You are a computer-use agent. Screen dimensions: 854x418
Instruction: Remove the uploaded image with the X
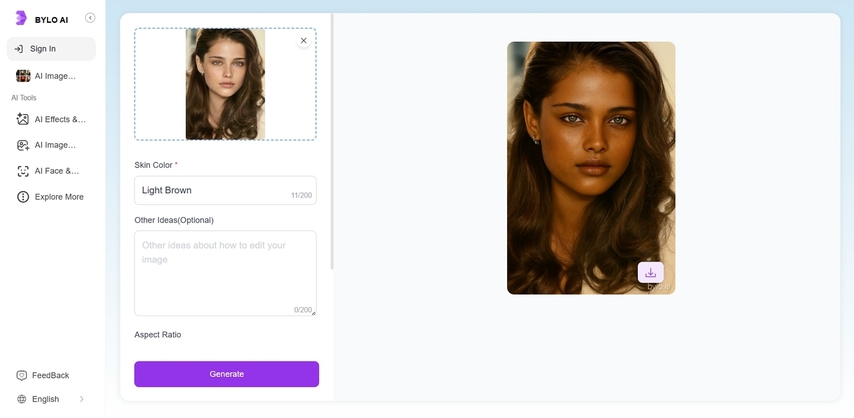click(304, 41)
